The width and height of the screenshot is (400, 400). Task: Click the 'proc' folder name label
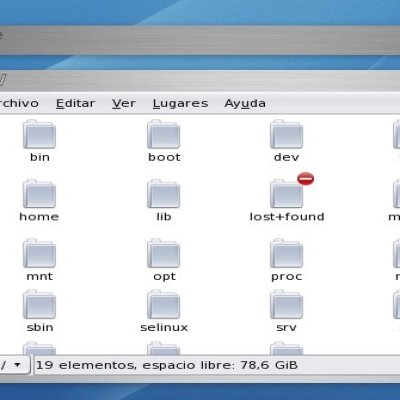click(x=287, y=277)
